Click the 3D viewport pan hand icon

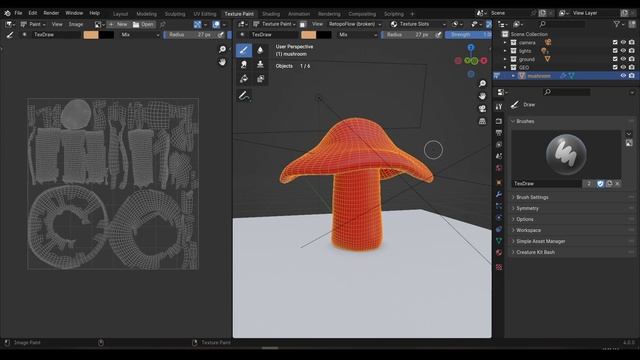coord(482,96)
